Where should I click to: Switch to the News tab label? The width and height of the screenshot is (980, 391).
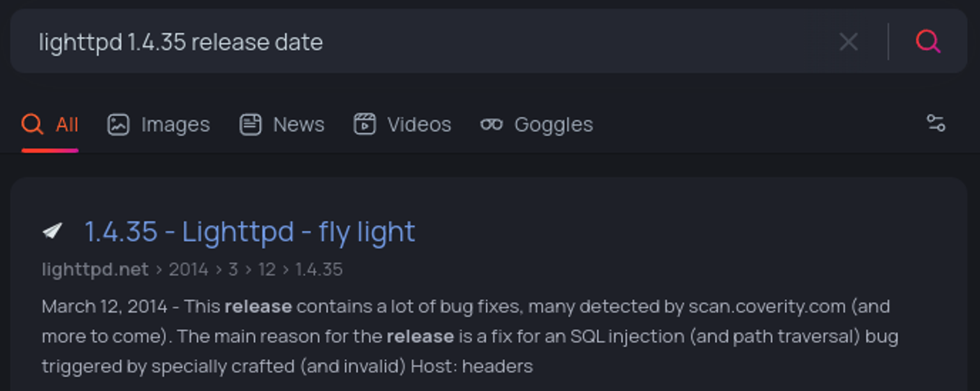(x=299, y=125)
